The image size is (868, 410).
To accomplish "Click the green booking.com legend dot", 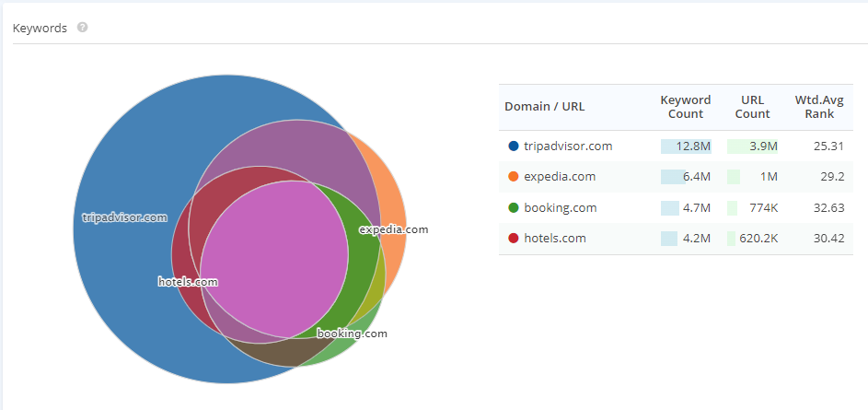I will coord(514,208).
